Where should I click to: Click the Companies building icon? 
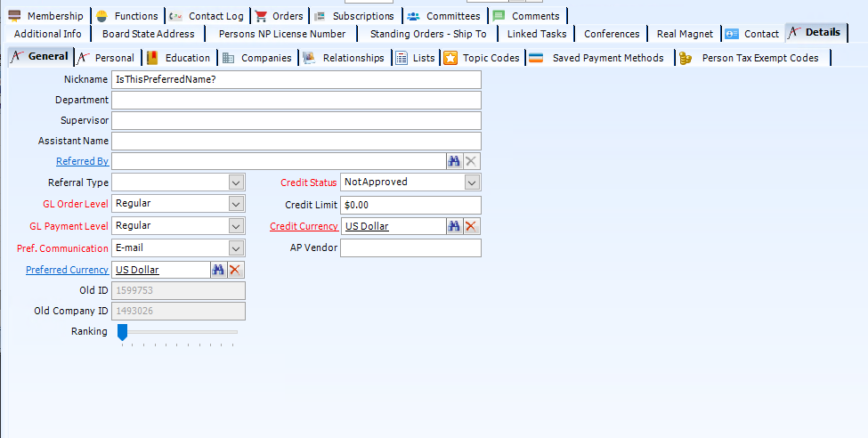[228, 58]
